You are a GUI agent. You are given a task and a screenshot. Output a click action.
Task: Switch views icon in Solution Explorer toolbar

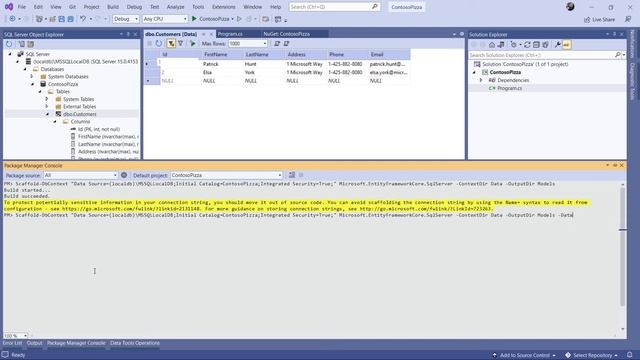click(501, 44)
